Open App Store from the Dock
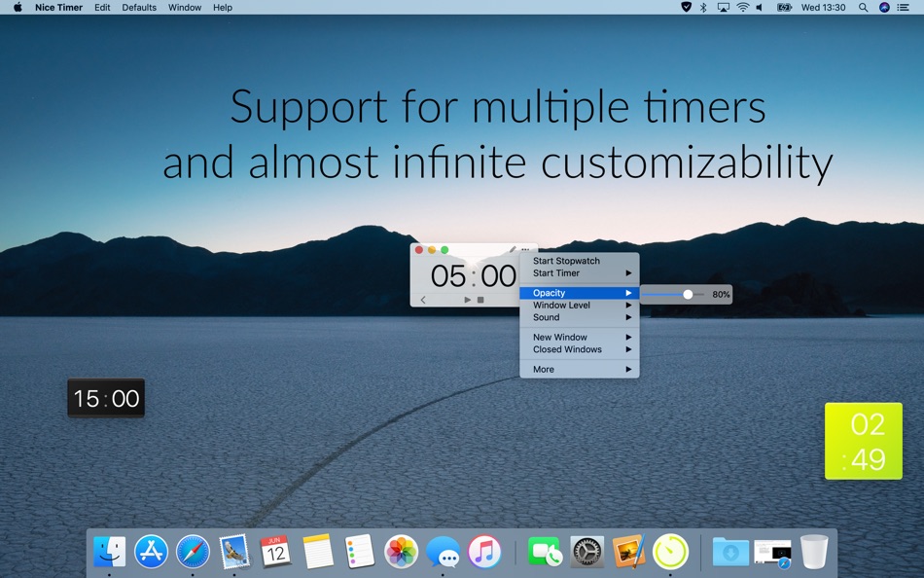The height and width of the screenshot is (578, 924). (x=151, y=552)
